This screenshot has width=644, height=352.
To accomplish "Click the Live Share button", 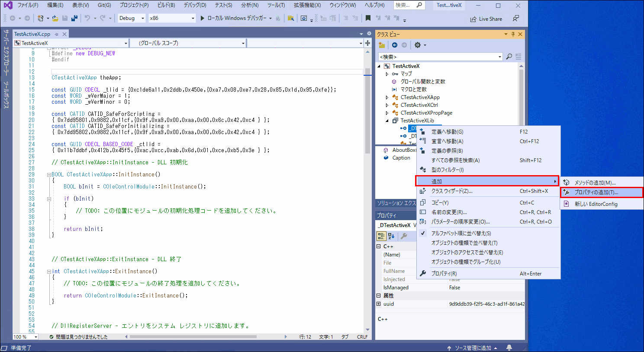I will click(486, 19).
